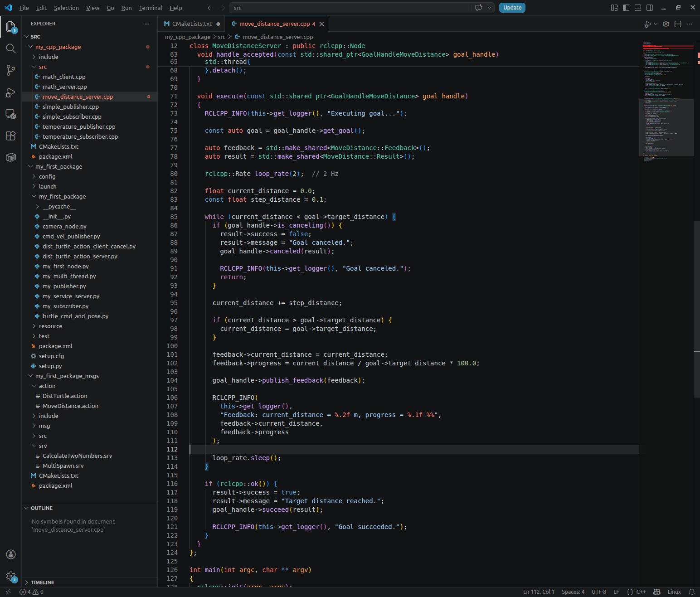Viewport: 700px width, 597px height.
Task: Change Spaces: 4 indentation setting
Action: pyautogui.click(x=573, y=592)
